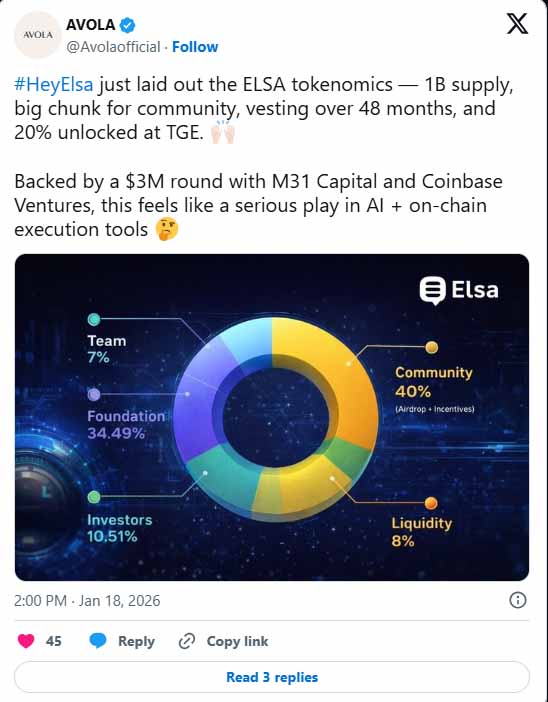548x702 pixels.
Task: Click the Reply label text
Action: pos(136,641)
